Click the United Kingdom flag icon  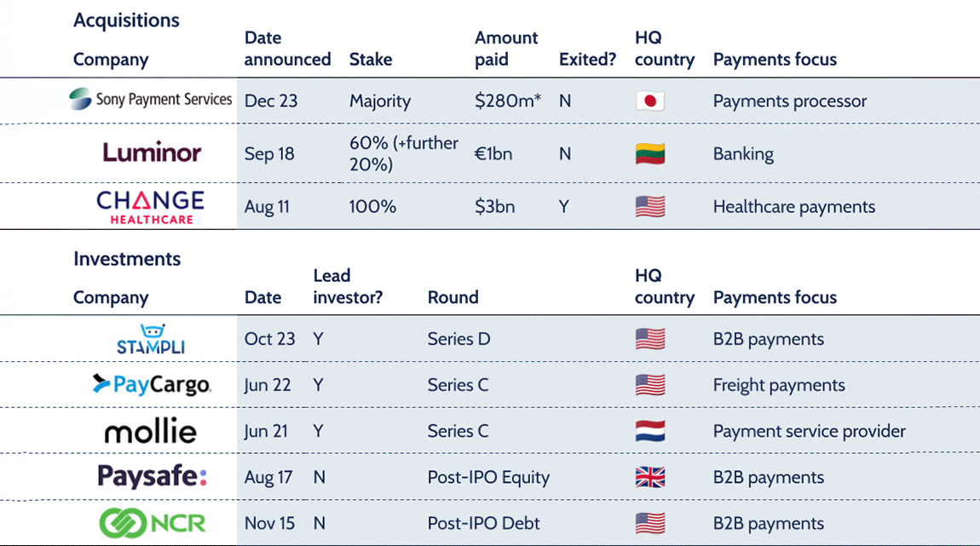650,477
